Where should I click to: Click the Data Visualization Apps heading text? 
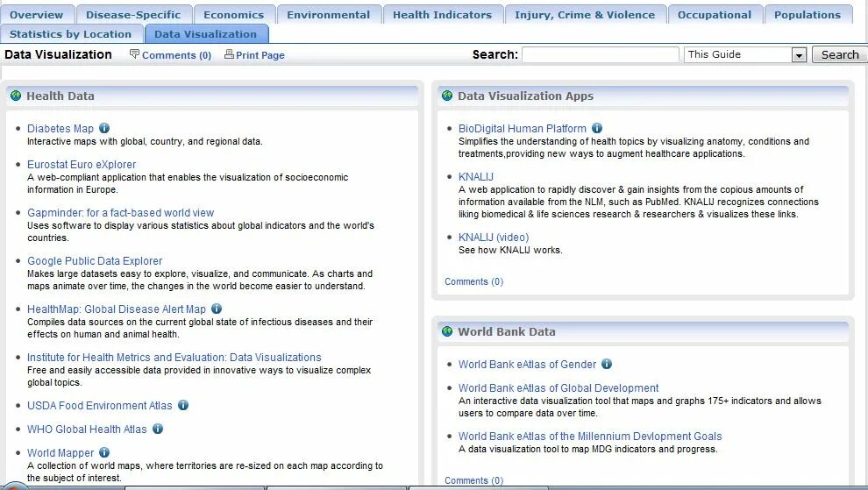tap(525, 96)
